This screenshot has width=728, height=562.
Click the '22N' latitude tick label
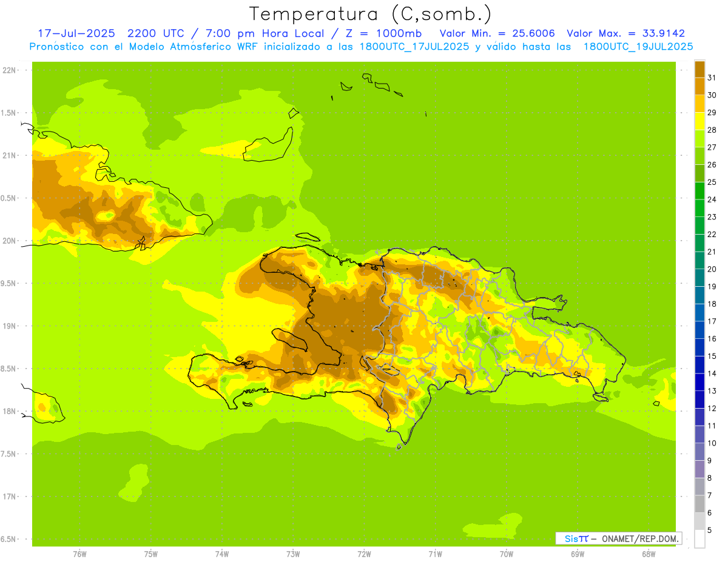[9, 70]
